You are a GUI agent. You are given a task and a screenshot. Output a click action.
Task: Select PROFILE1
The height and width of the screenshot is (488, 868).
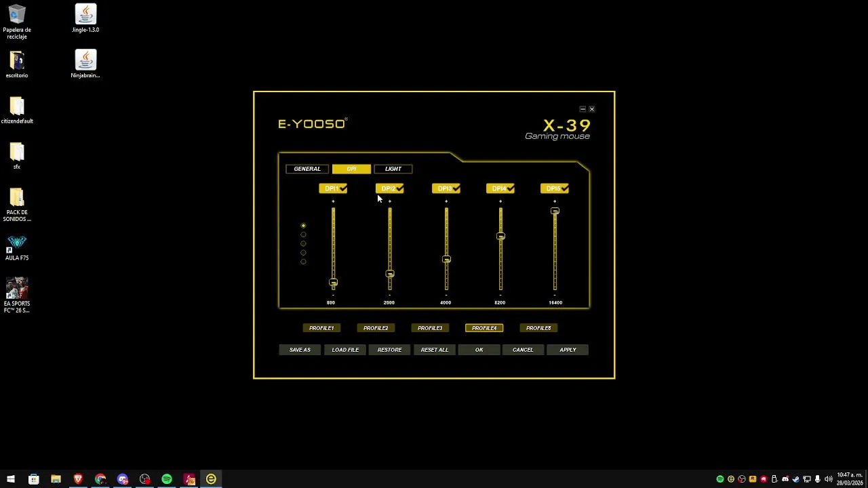pyautogui.click(x=321, y=328)
